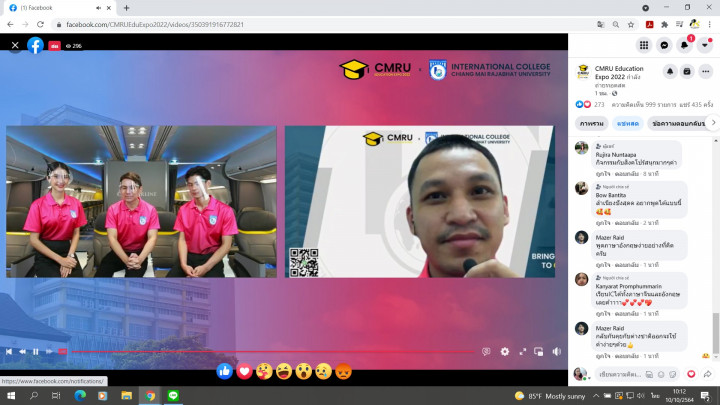Rewind the live video

point(22,352)
